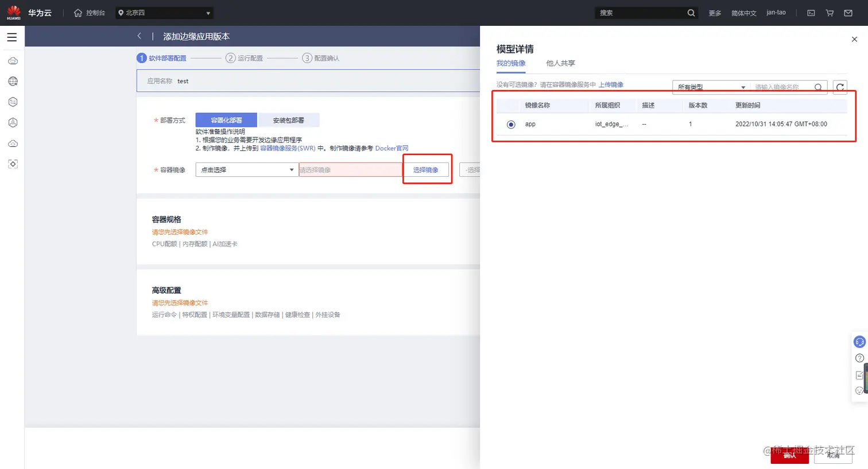Open the mail messages icon

coord(848,13)
